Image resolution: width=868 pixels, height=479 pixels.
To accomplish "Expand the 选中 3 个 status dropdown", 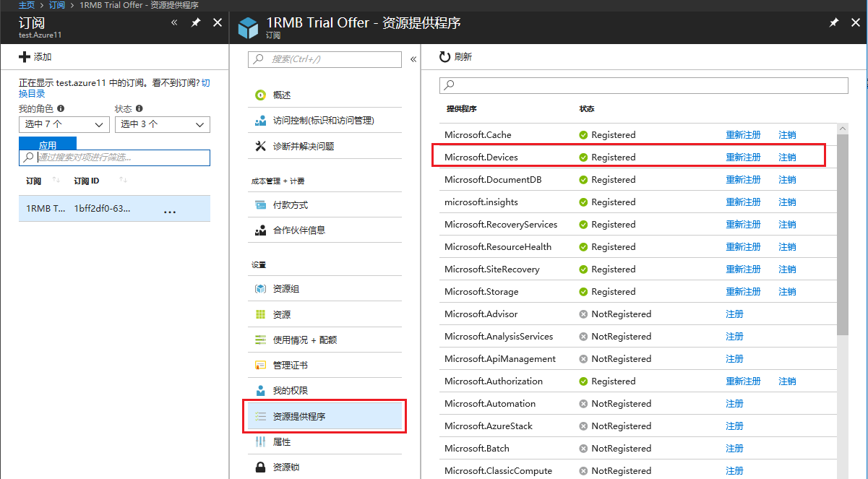I will (162, 124).
